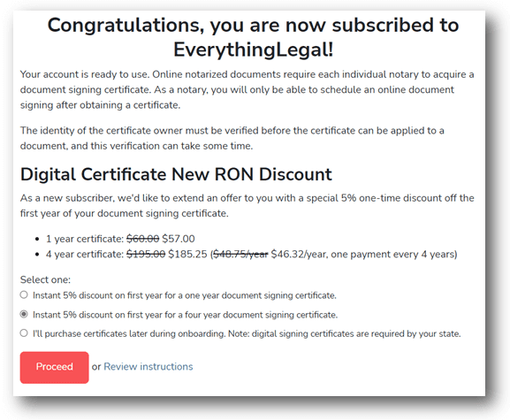The image size is (510, 420).
Task: Click the red Proceed button
Action: (54, 367)
